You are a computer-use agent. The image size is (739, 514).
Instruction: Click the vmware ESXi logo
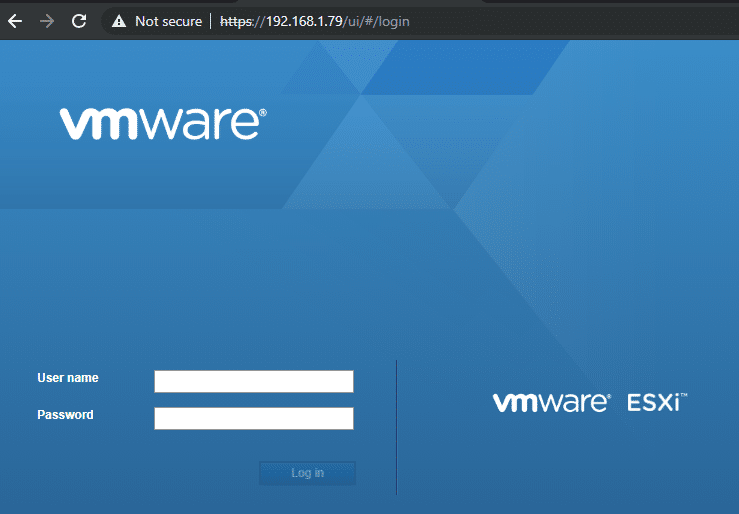pyautogui.click(x=590, y=403)
